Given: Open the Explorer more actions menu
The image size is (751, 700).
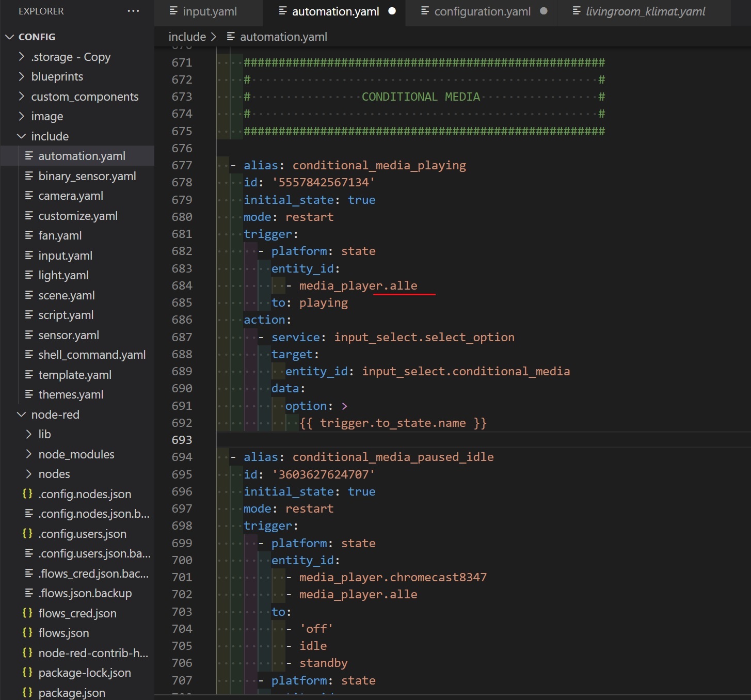Looking at the screenshot, I should click(x=133, y=11).
